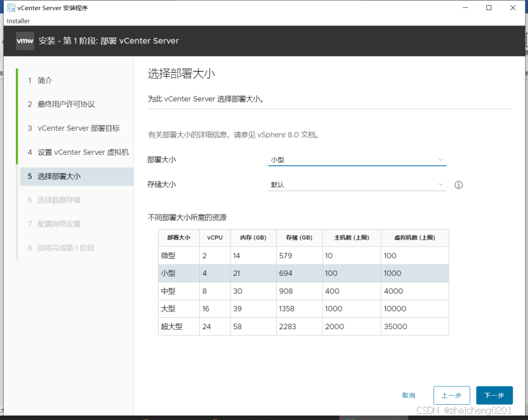This screenshot has width=528, height=420.
Task: Click the 中型 row in size table
Action: [303, 291]
